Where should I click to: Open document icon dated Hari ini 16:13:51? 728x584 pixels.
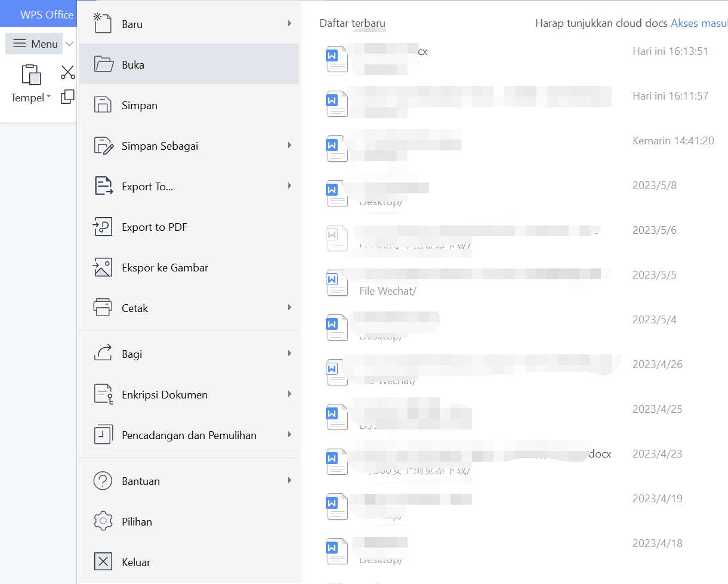click(337, 59)
